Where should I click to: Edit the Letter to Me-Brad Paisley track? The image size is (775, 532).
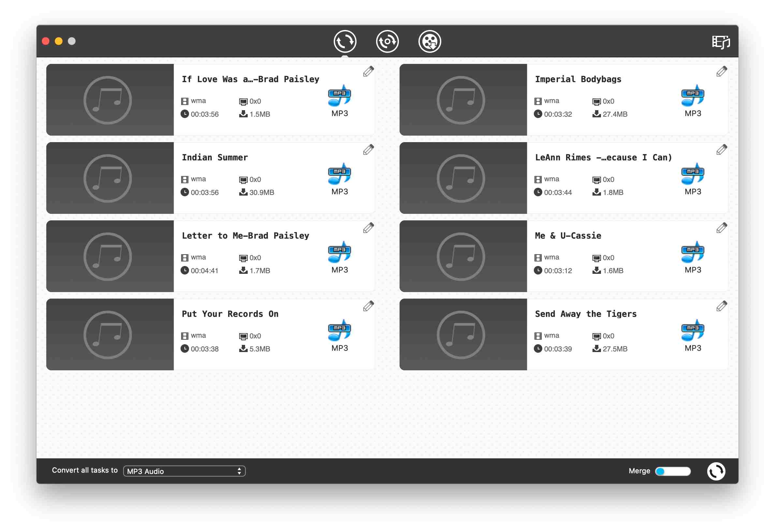tap(368, 228)
